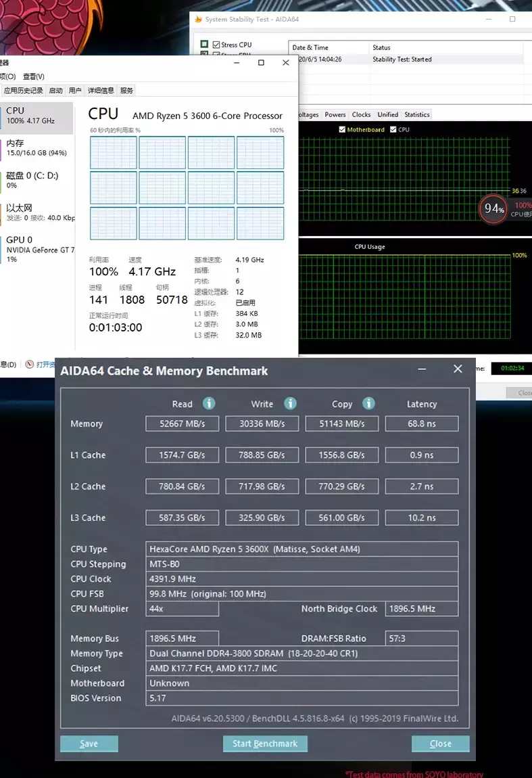Click the BIOS Version field 5.17

pyautogui.click(x=302, y=698)
